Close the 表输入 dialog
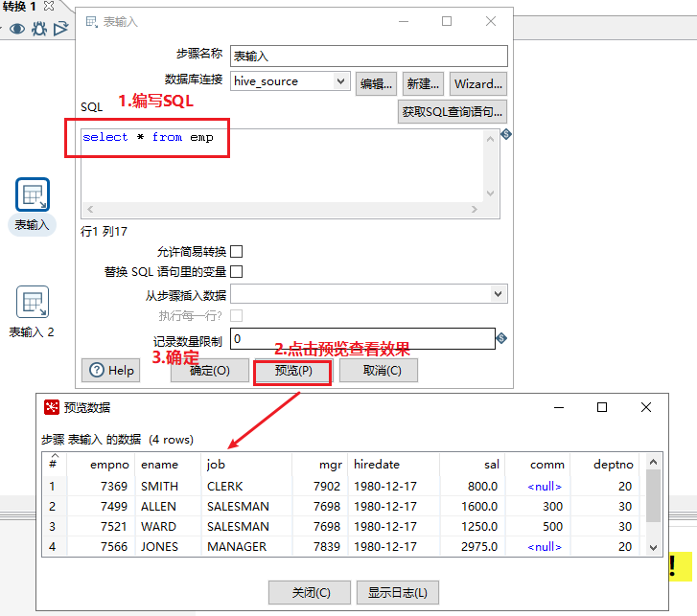This screenshot has width=697, height=616. 491,21
